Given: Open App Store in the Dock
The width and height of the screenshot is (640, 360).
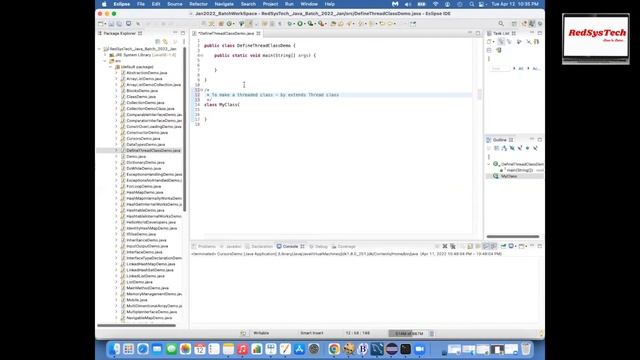Looking at the screenshot, I should [x=299, y=349].
